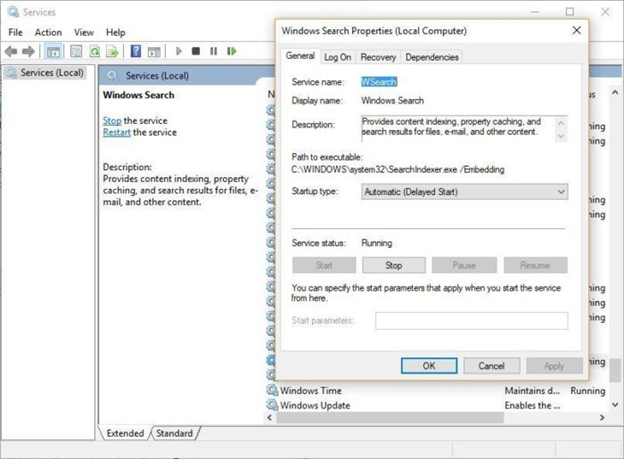Screen dimensions: 624x464
Task: Click Cancel in Windows Search Properties
Action: 491,366
